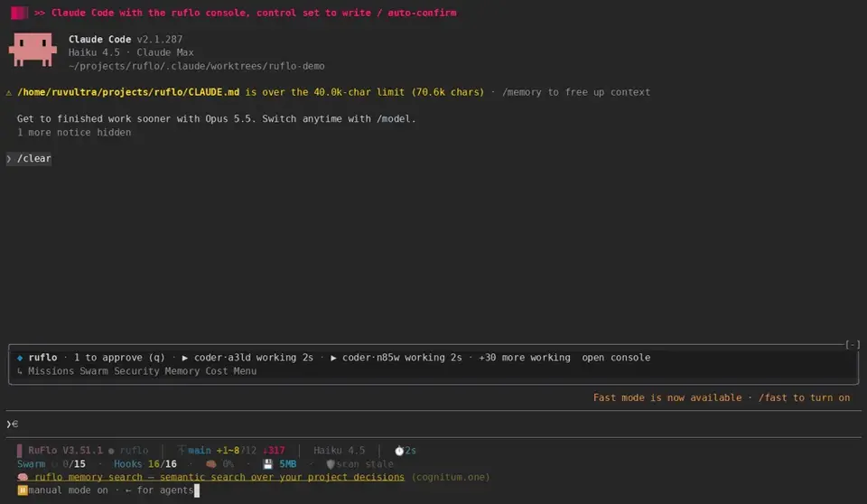Open the Security tab
Screen dimensions: 867x504
[136, 371]
